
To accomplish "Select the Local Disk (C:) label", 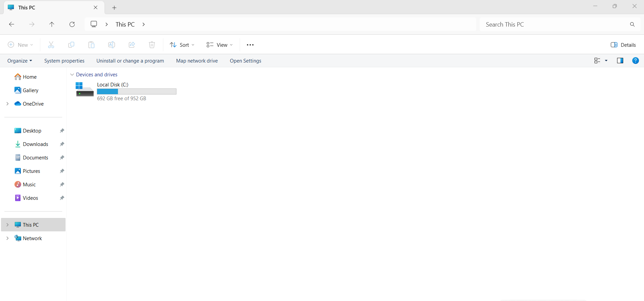I will tap(113, 84).
